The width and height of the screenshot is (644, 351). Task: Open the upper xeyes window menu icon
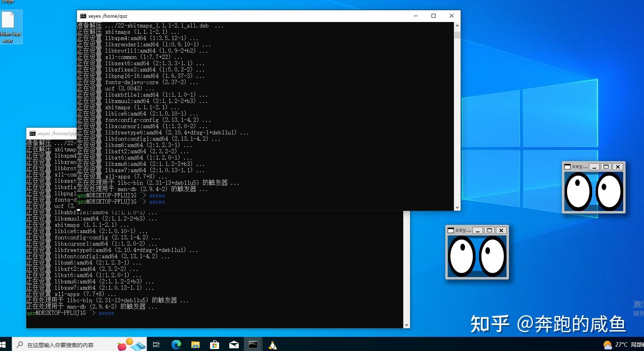[x=567, y=167]
